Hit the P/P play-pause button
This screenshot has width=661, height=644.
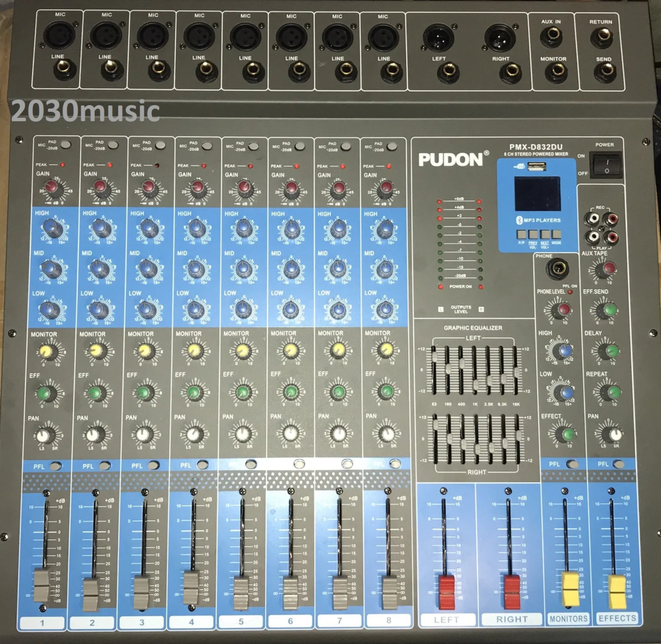521,234
